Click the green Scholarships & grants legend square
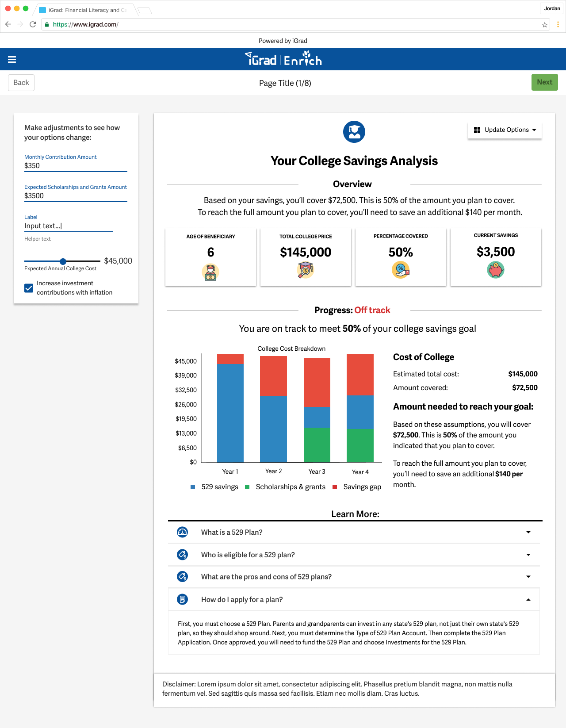Screen dimensions: 566x728 point(247,487)
